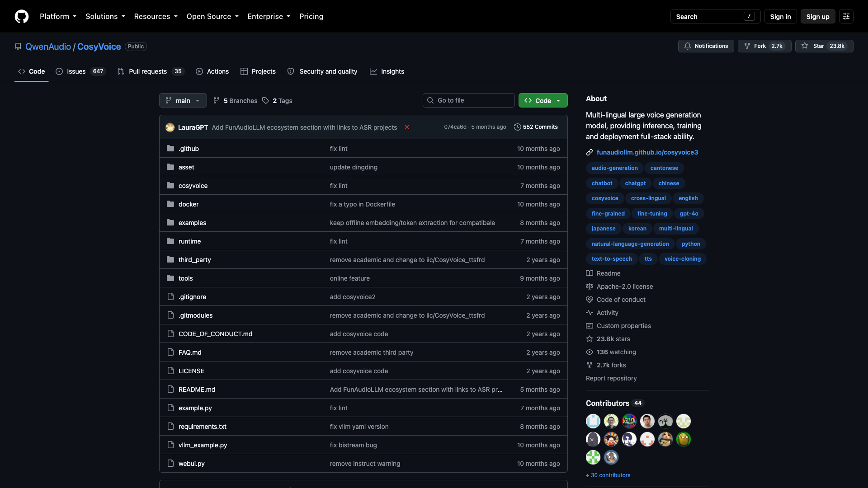
Task: Open funaudiollm.github.io/cosyvoice3 link
Action: 647,152
